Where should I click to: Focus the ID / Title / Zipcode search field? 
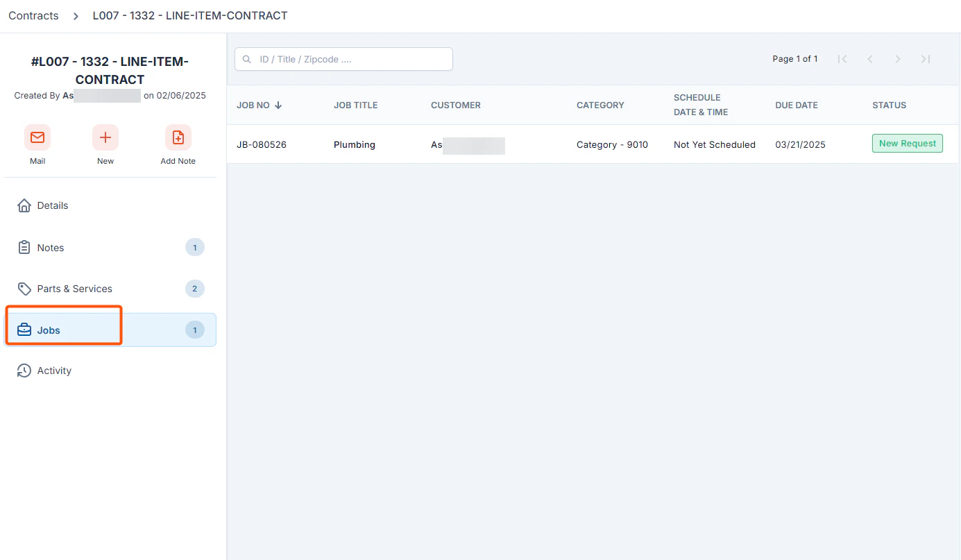[x=343, y=59]
